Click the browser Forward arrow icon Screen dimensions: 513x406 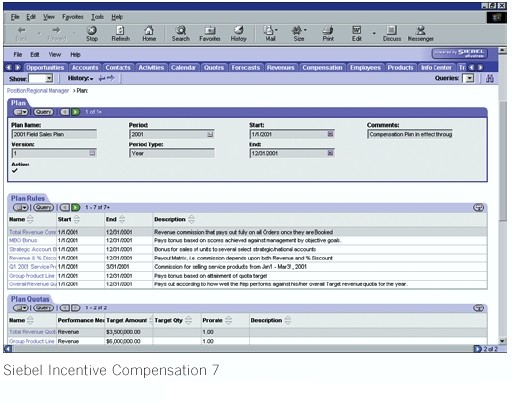click(56, 30)
